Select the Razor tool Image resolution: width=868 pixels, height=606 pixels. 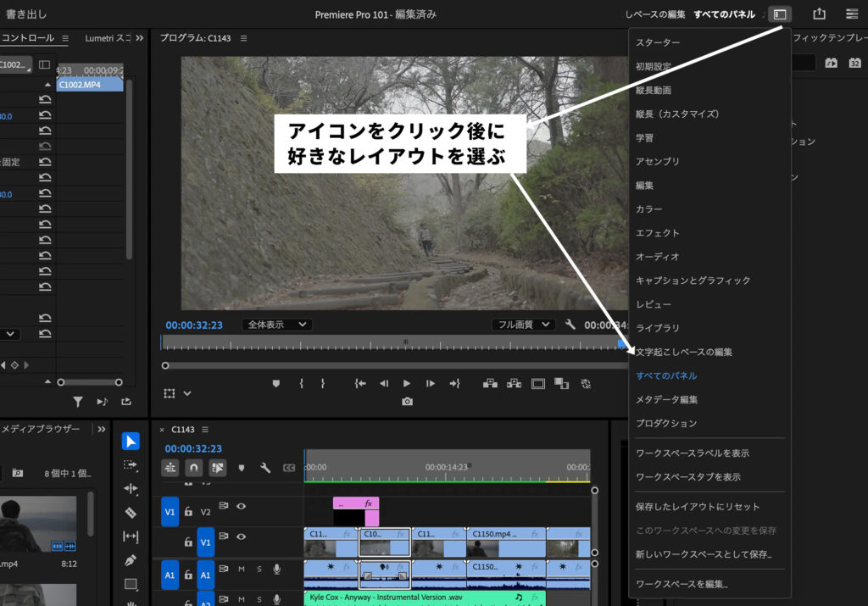[x=130, y=512]
